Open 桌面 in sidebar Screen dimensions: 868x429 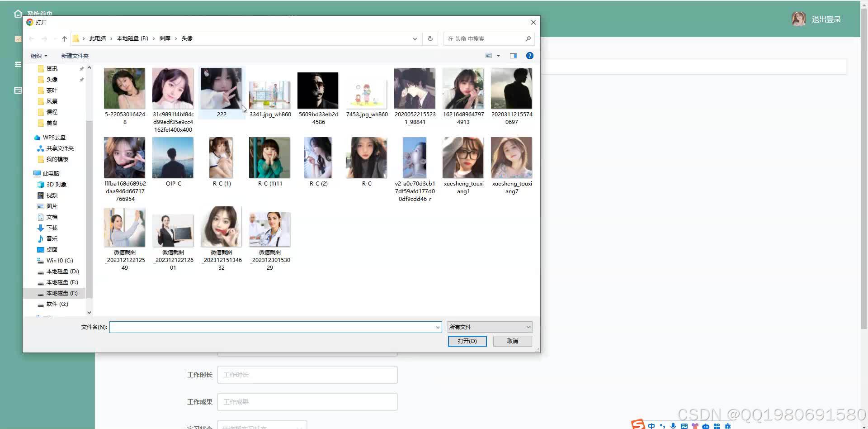click(x=52, y=250)
